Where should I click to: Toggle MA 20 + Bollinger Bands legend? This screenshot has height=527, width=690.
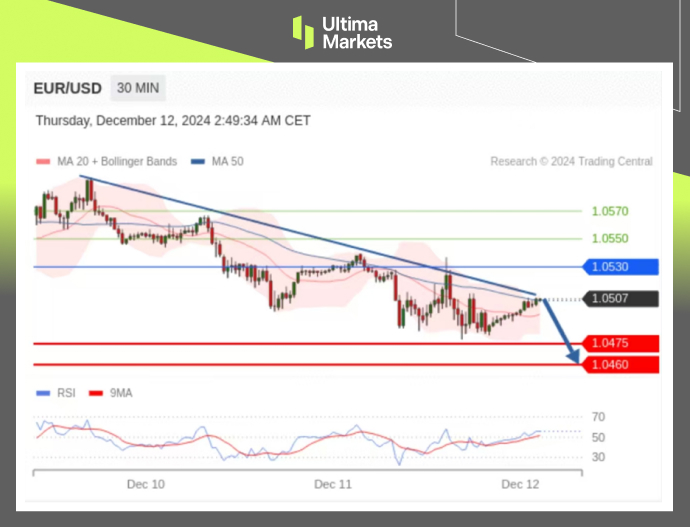106,161
